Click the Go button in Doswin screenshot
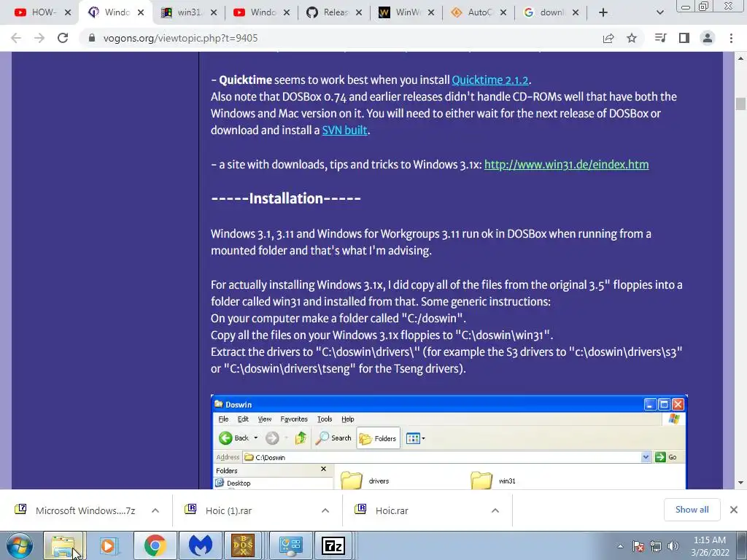This screenshot has height=560, width=747. (x=666, y=457)
